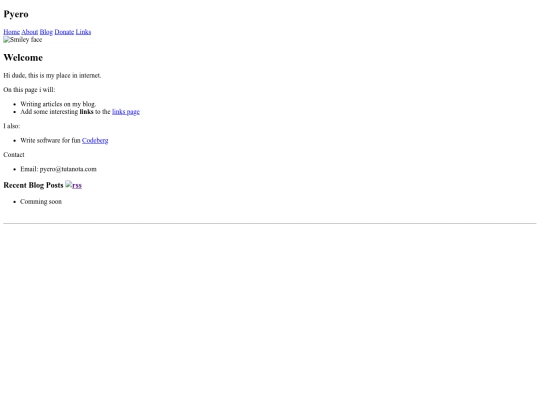Visit the Donate page link

tap(64, 32)
